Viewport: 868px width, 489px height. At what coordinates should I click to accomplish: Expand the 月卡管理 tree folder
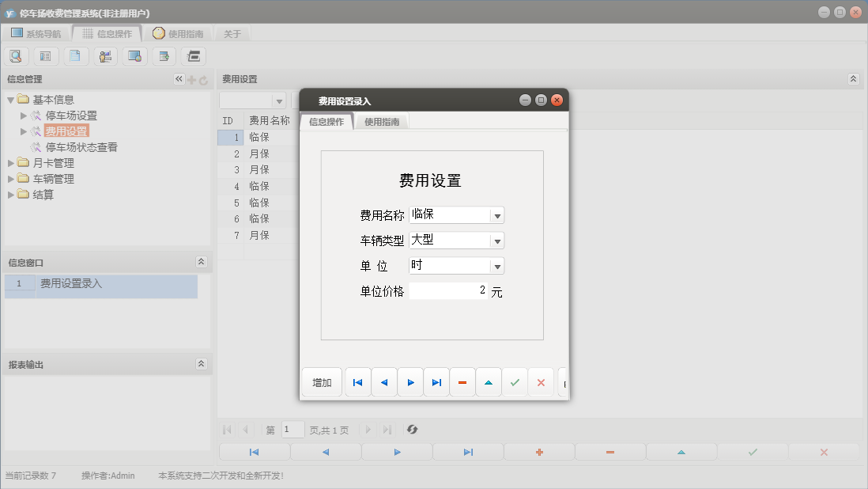pos(11,163)
